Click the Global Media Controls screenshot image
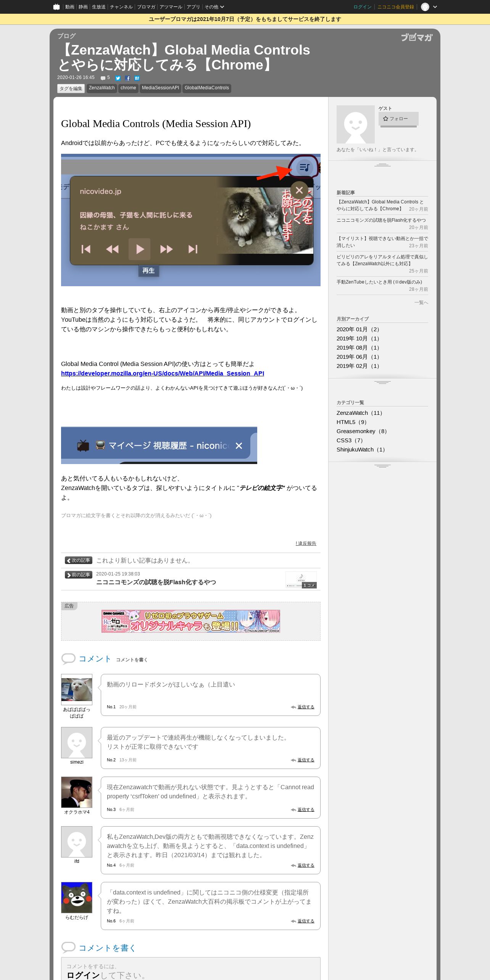The width and height of the screenshot is (490, 980). [x=191, y=220]
